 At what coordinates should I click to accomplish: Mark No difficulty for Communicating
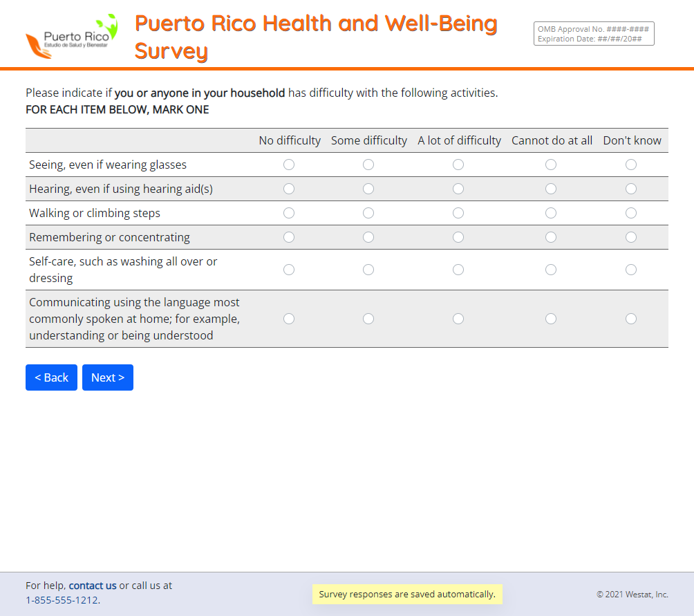pyautogui.click(x=289, y=319)
